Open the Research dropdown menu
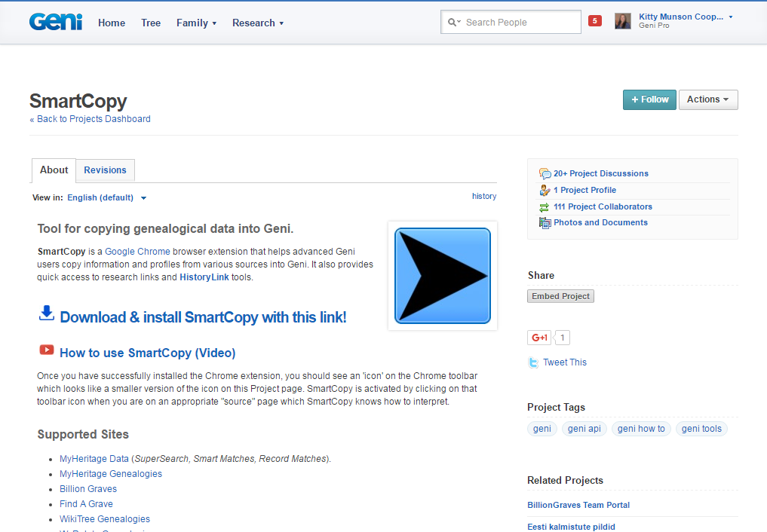This screenshot has height=532, width=767. [x=258, y=23]
